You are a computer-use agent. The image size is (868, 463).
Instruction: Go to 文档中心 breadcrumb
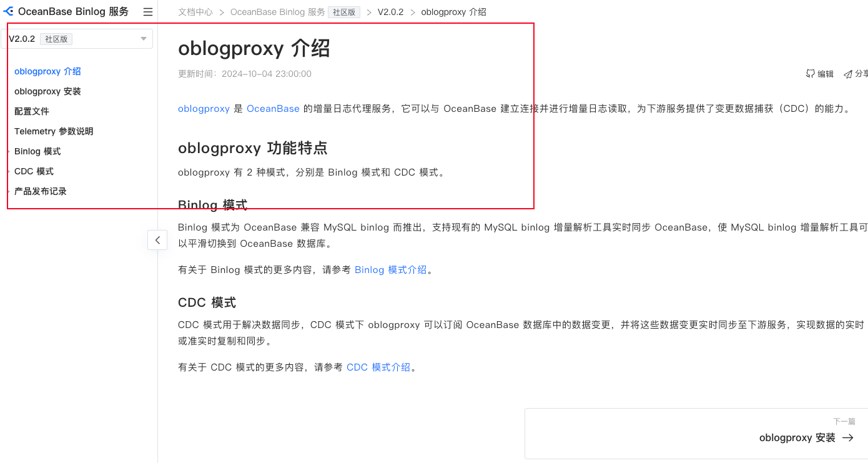[195, 12]
